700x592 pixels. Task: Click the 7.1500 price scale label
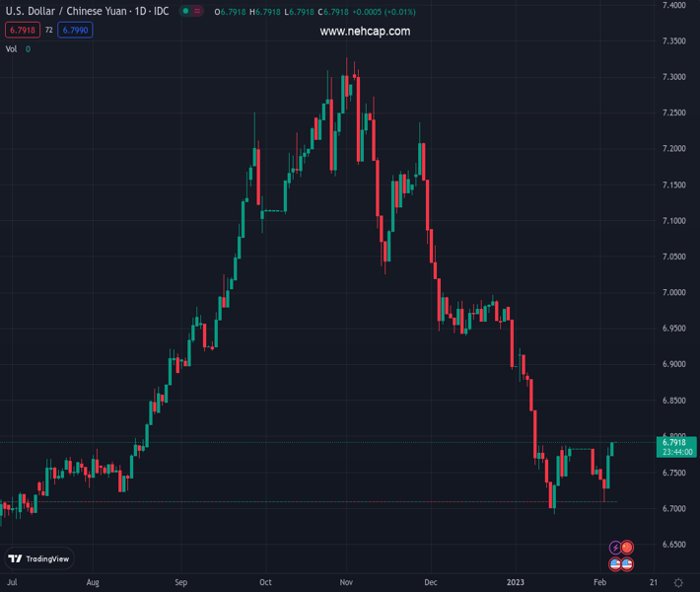click(x=674, y=185)
